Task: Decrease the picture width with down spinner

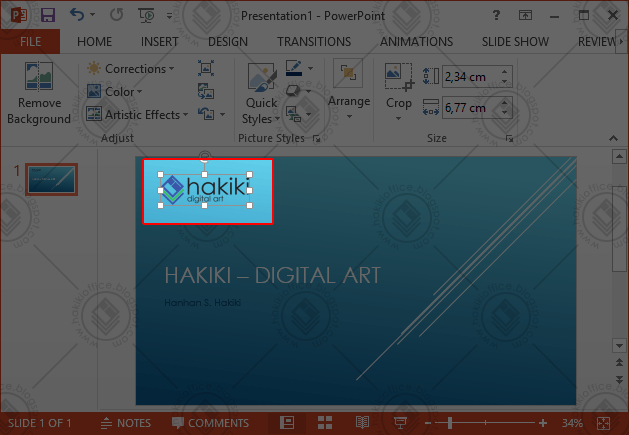Action: [x=505, y=113]
